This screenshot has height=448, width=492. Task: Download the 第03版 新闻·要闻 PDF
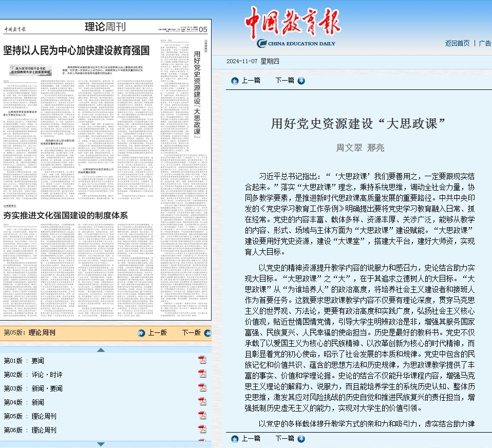click(202, 388)
